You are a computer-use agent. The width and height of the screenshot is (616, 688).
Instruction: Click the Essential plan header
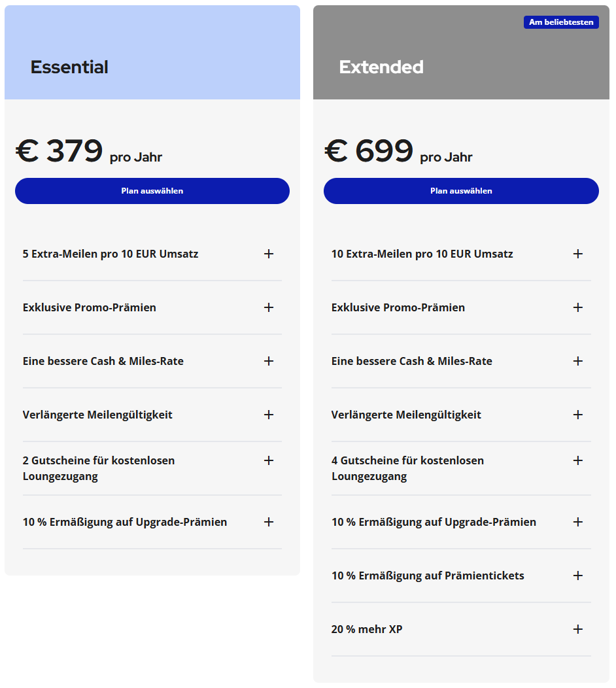pyautogui.click(x=69, y=67)
